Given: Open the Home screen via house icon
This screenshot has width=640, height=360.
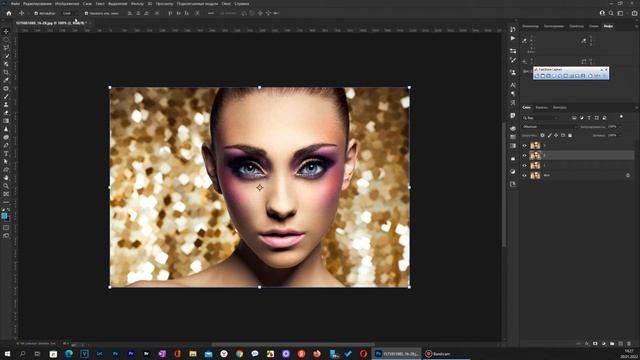Looking at the screenshot, I should [9, 13].
